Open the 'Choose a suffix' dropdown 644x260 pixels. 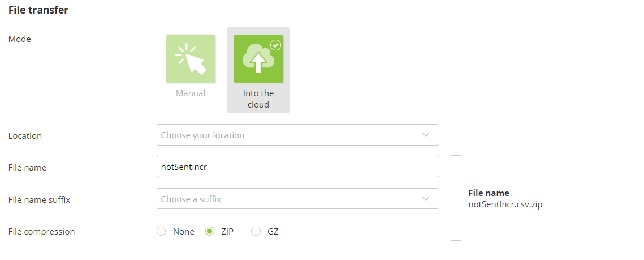pos(288,199)
